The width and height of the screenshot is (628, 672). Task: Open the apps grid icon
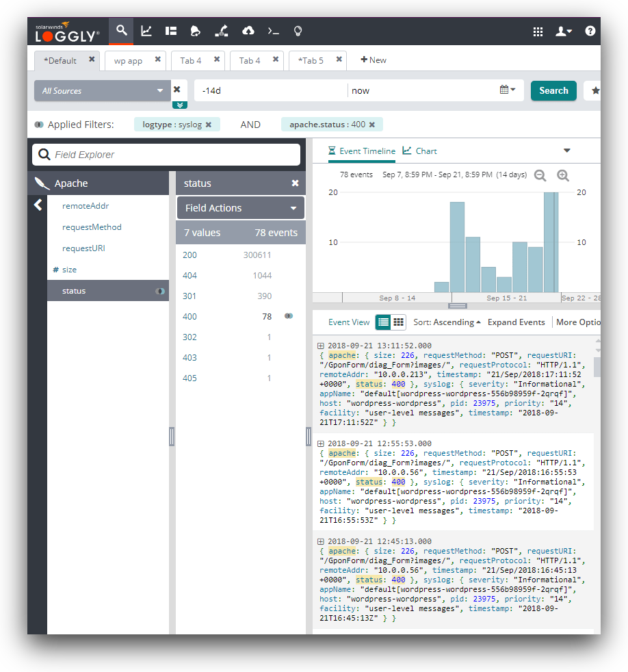point(538,31)
